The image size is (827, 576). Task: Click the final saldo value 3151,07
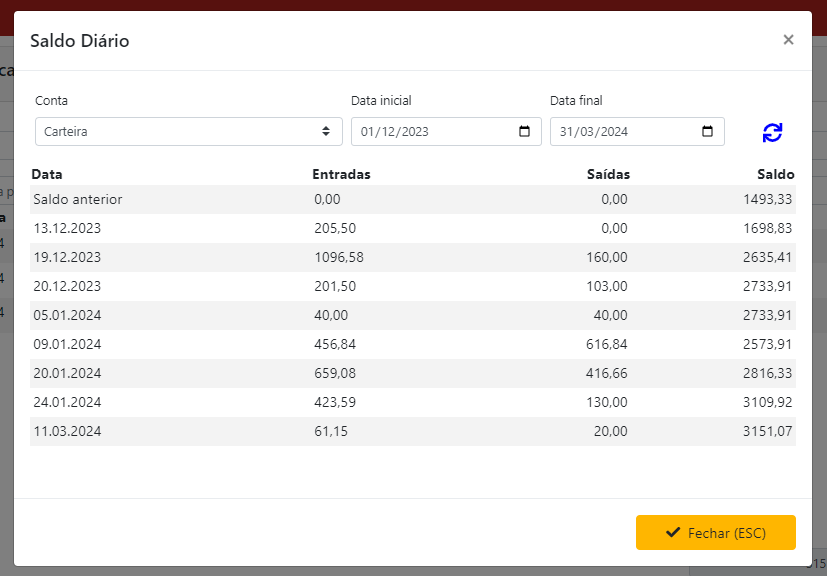tap(767, 432)
